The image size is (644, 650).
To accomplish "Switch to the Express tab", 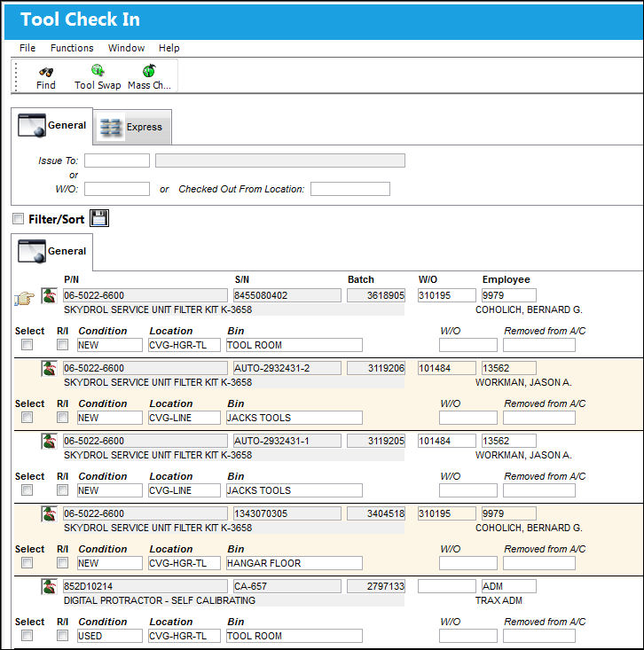I will coord(132,127).
